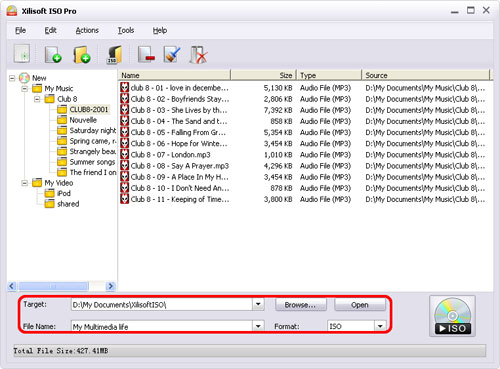
Task: Open the Tools menu
Action: (x=126, y=30)
